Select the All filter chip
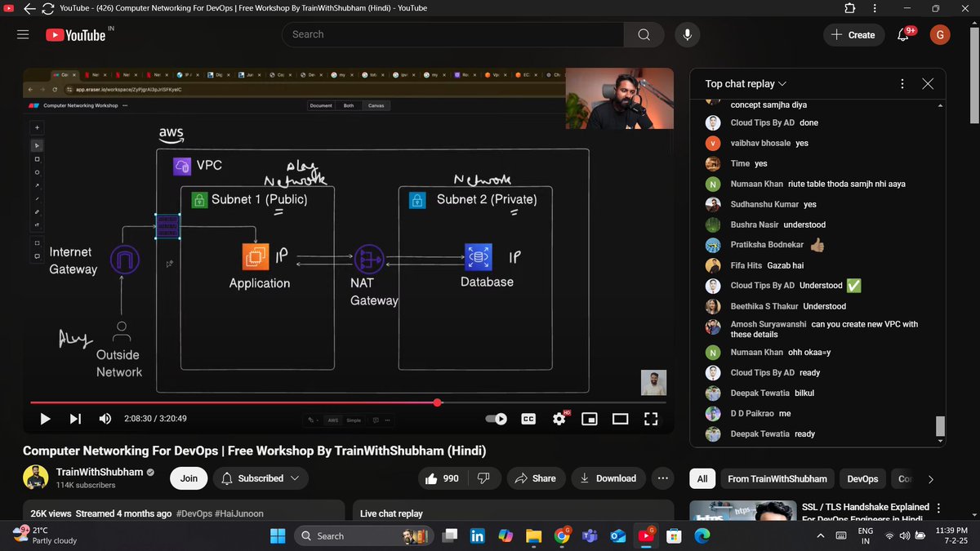 (702, 479)
